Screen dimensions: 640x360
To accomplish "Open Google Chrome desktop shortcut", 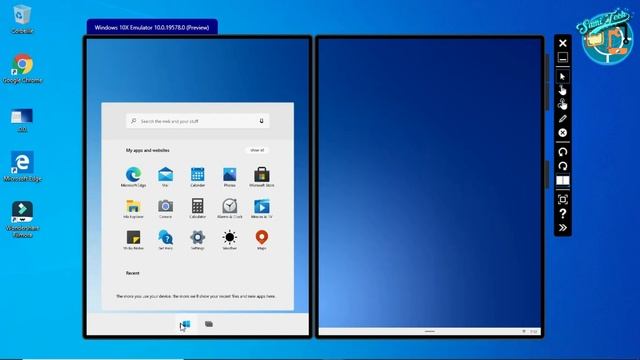I will [x=22, y=68].
